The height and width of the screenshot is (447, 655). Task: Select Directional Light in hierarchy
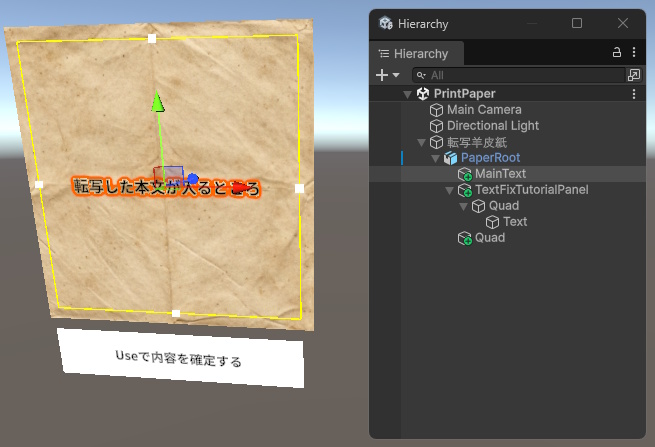pyautogui.click(x=492, y=126)
